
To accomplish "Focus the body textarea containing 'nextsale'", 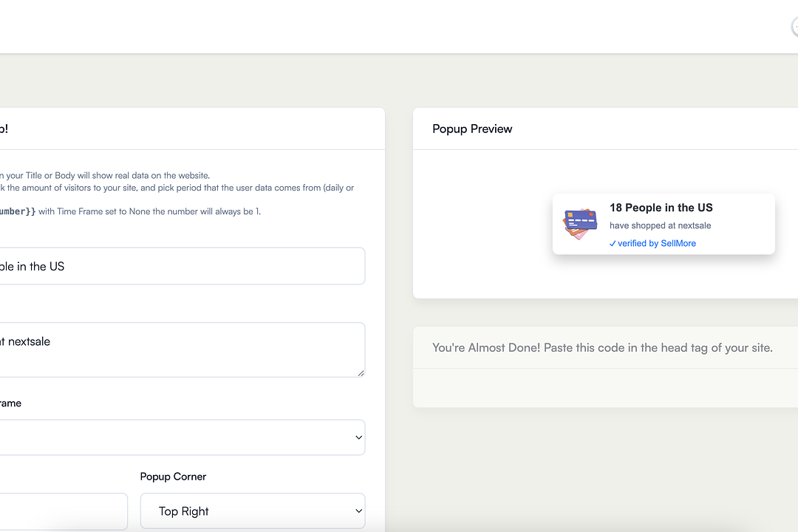I will (x=177, y=349).
